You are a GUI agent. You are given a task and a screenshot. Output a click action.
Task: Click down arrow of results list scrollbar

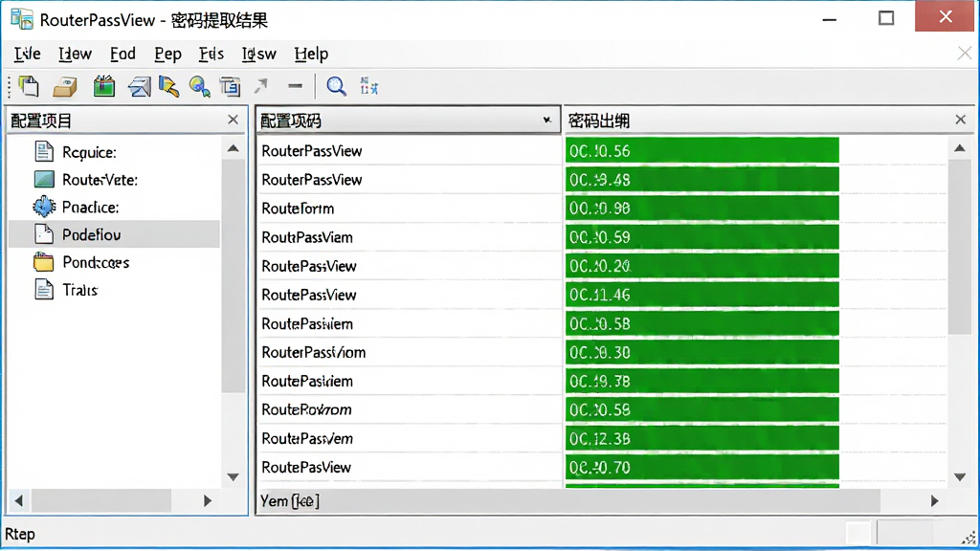pyautogui.click(x=959, y=477)
